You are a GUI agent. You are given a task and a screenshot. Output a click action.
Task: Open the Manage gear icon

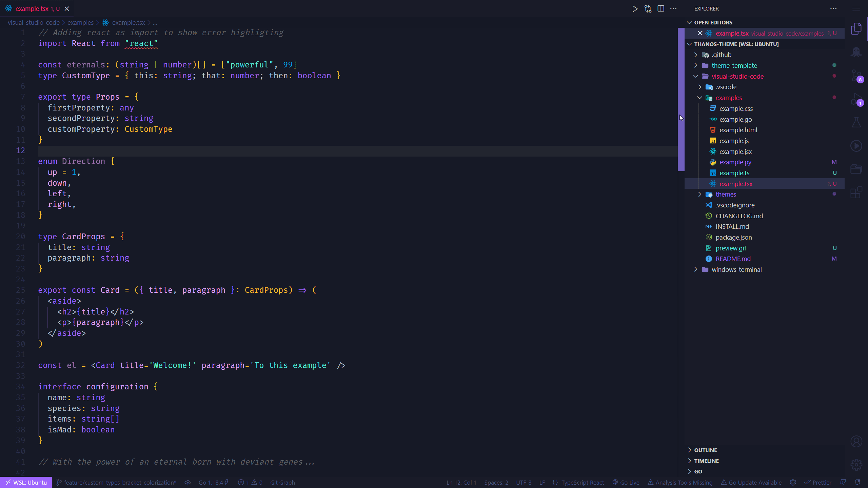[x=856, y=465]
